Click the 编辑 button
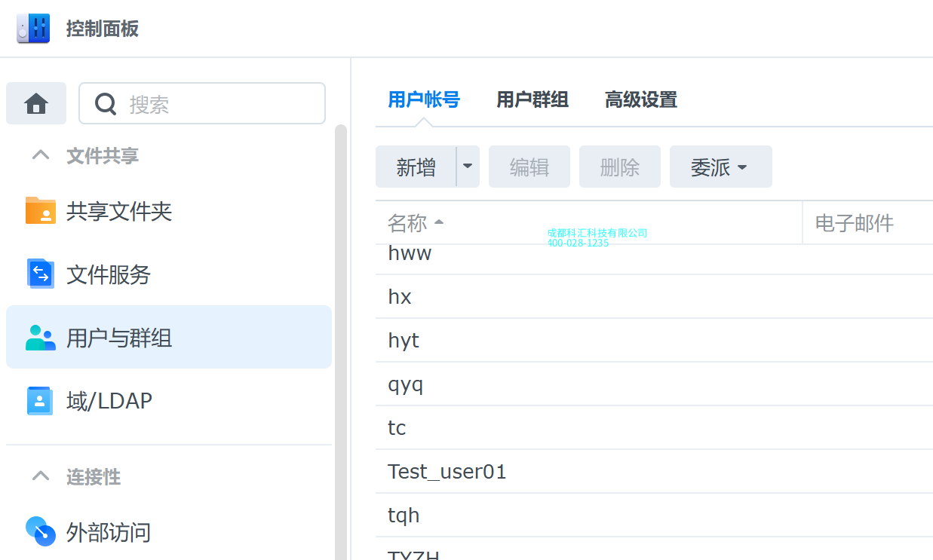 529,167
